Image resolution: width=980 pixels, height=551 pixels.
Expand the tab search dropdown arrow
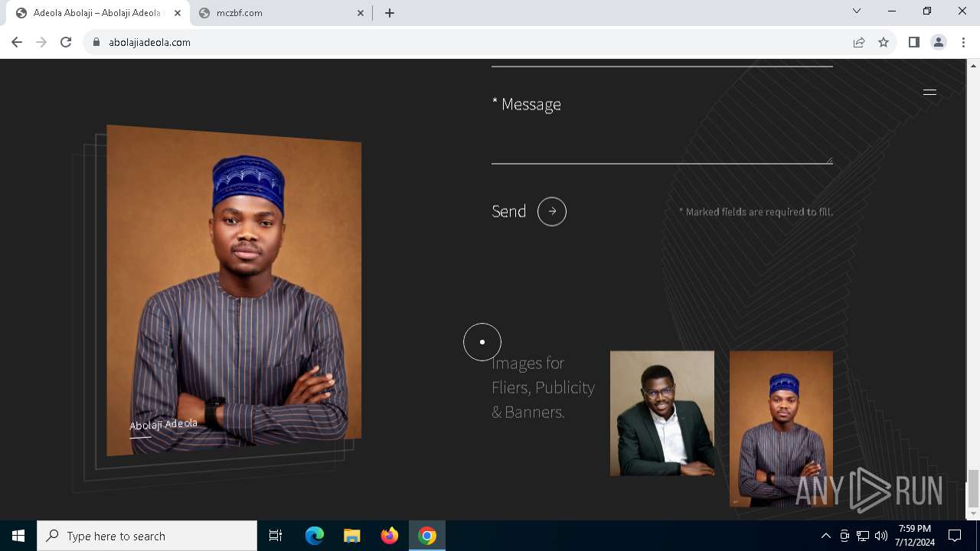(857, 11)
